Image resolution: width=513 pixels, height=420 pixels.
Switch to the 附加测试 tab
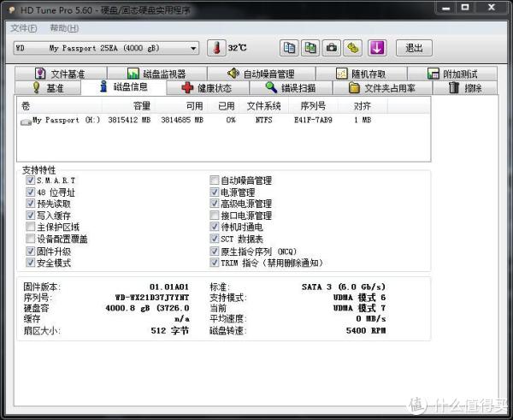[452, 74]
